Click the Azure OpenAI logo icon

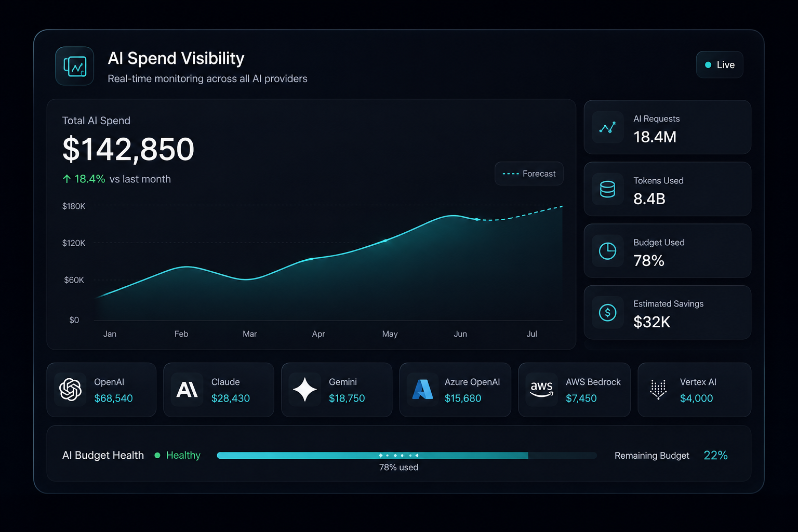click(422, 390)
